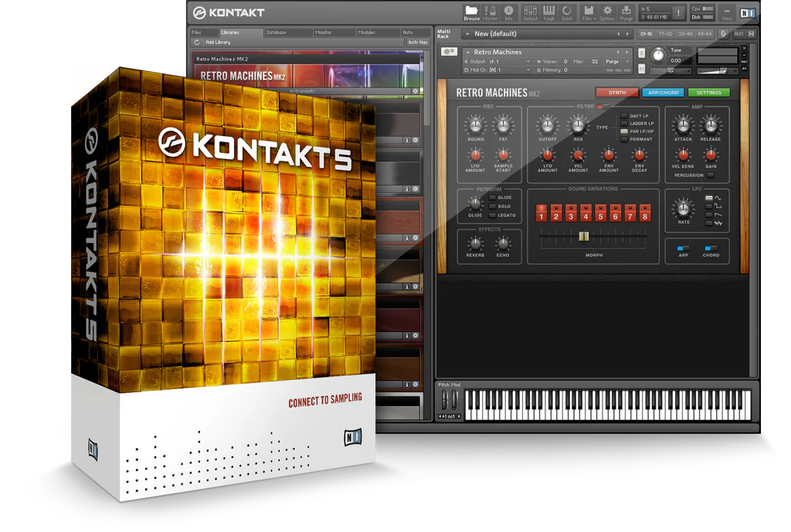Switch to the Modules tab
The image size is (791, 532).
click(377, 32)
